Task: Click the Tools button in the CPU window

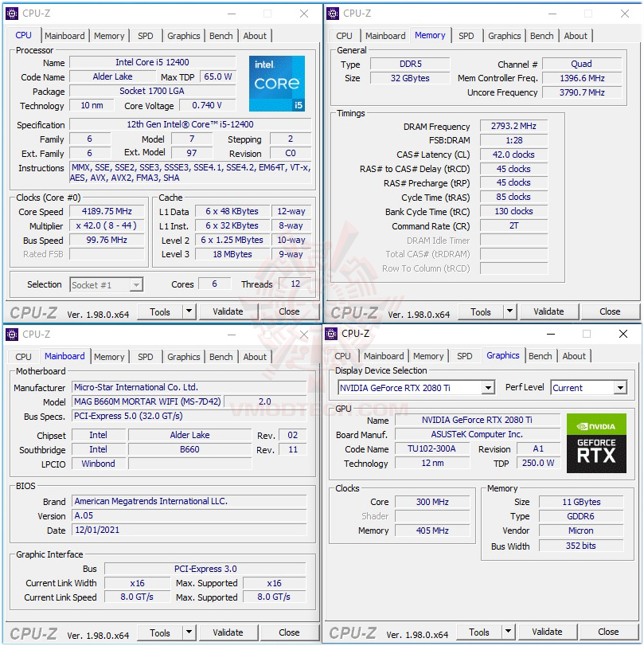Action: click(x=158, y=311)
